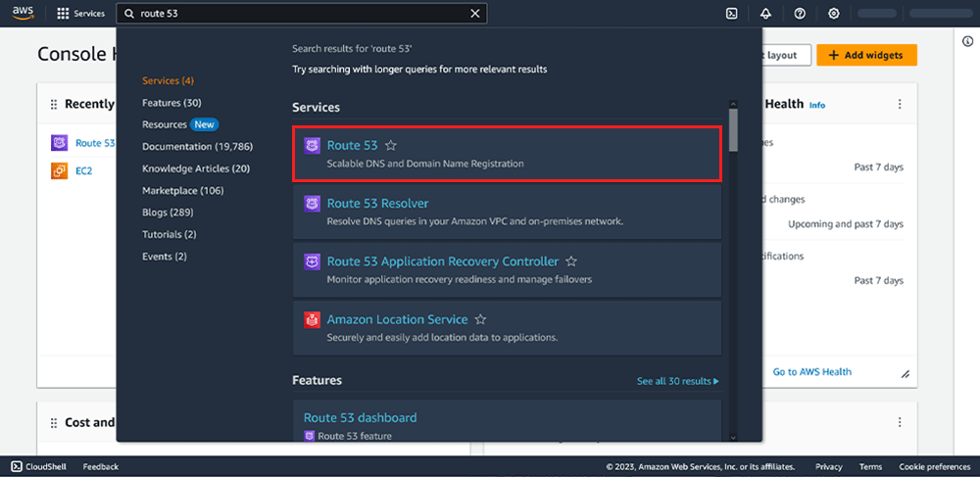Open the lower right widget options menu
Image resolution: width=980 pixels, height=477 pixels.
coord(900,421)
